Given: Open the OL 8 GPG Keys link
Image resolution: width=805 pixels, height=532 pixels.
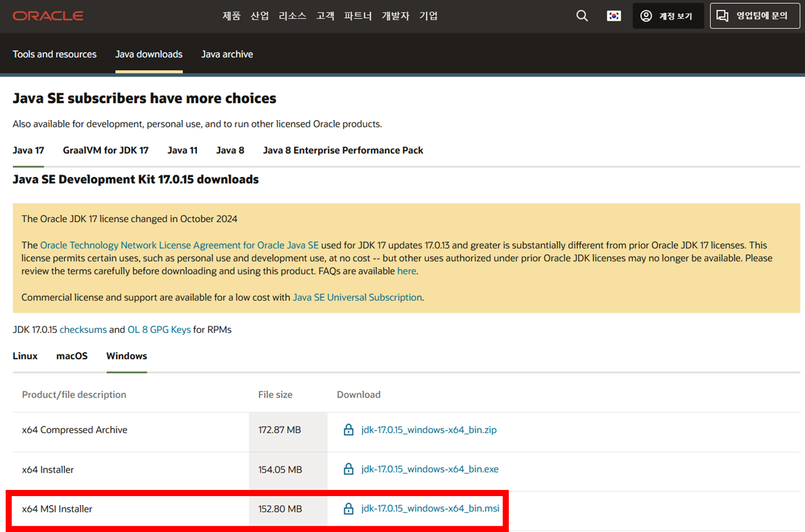Looking at the screenshot, I should (159, 329).
